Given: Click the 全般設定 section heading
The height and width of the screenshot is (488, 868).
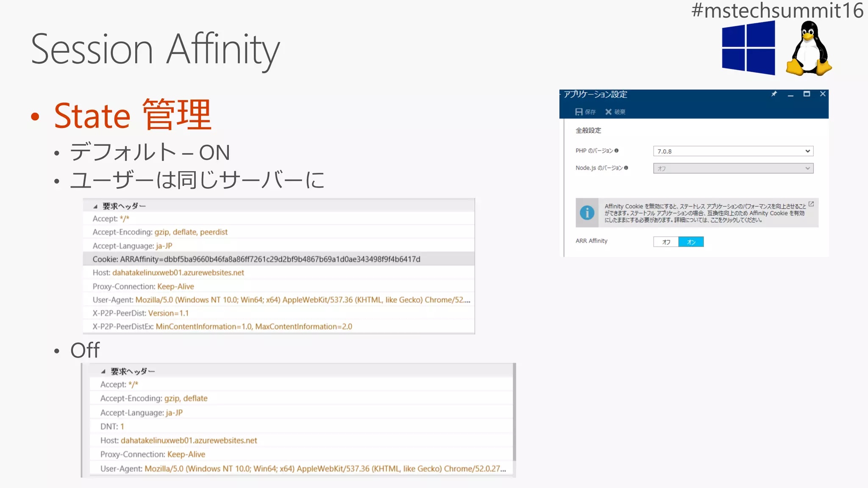Looking at the screenshot, I should [x=588, y=130].
